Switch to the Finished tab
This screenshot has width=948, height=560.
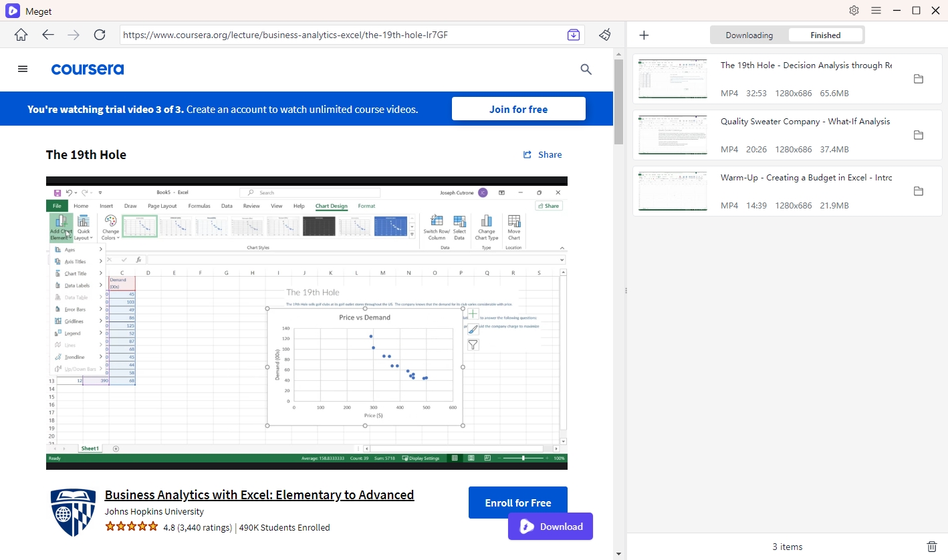(826, 35)
